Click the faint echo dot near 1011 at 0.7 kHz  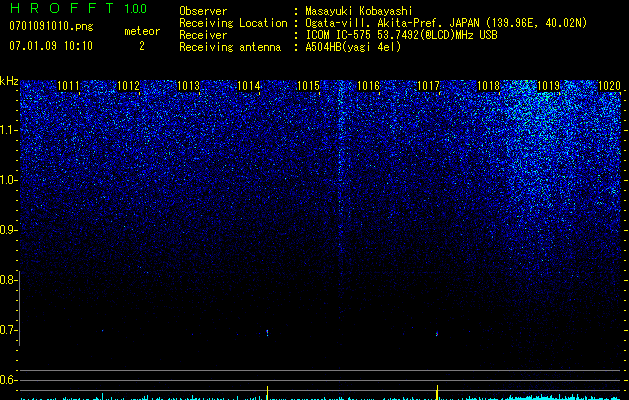(x=103, y=330)
